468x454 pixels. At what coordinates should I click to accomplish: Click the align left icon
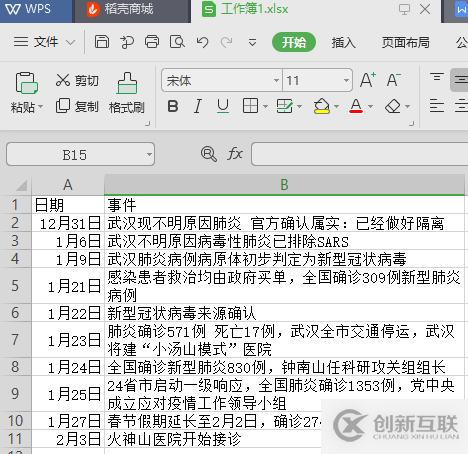[437, 106]
